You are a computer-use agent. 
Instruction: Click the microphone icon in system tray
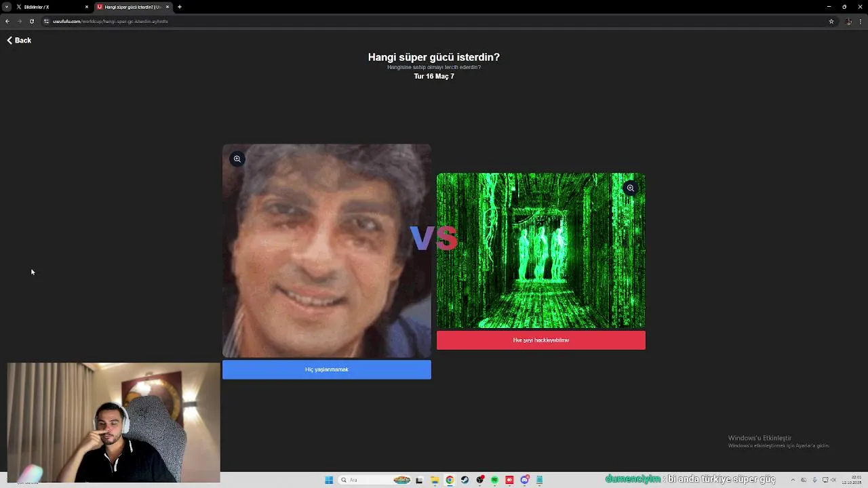coord(814,480)
